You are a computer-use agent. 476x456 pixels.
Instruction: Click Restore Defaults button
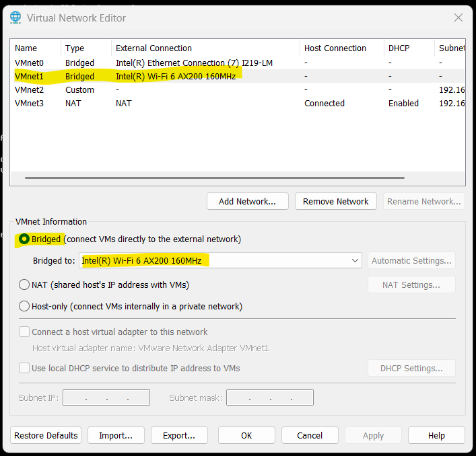point(46,435)
